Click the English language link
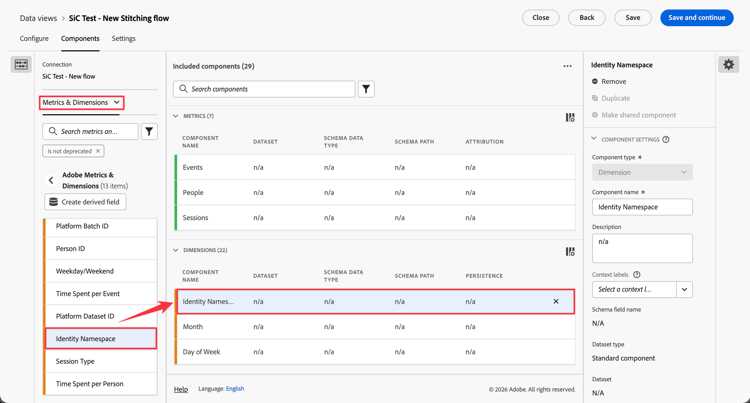This screenshot has height=403, width=750. pos(235,389)
